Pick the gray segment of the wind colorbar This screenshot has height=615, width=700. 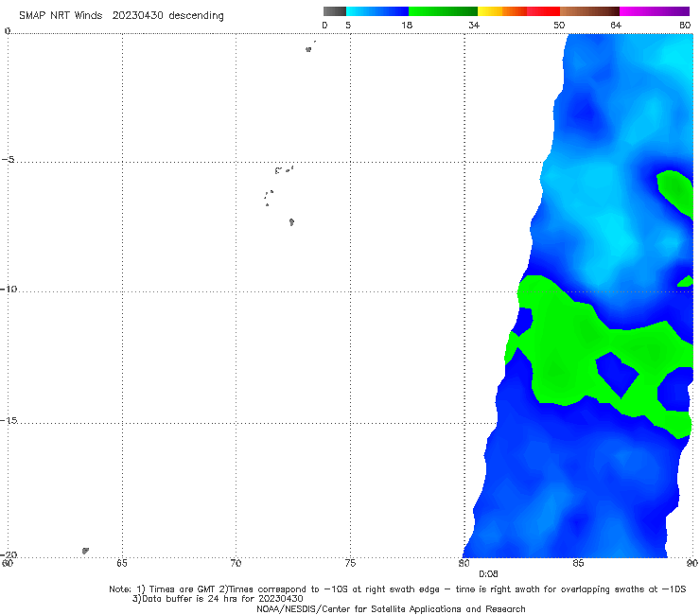pos(335,11)
